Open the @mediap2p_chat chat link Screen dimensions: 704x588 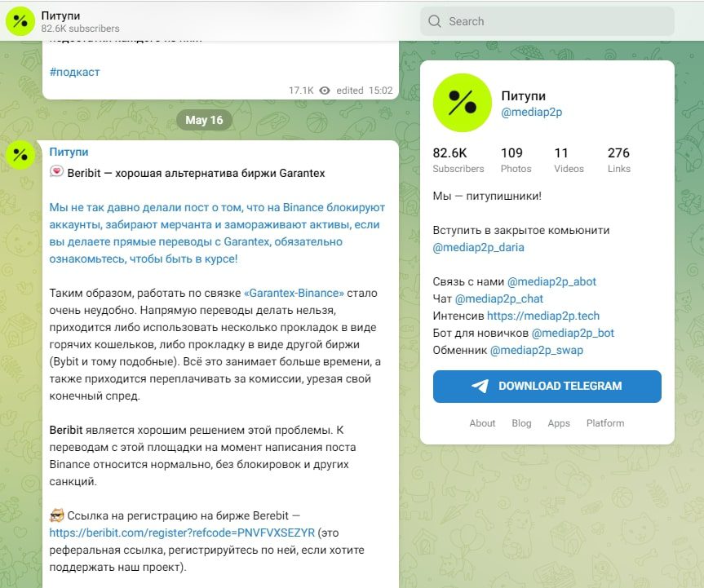pyautogui.click(x=498, y=298)
